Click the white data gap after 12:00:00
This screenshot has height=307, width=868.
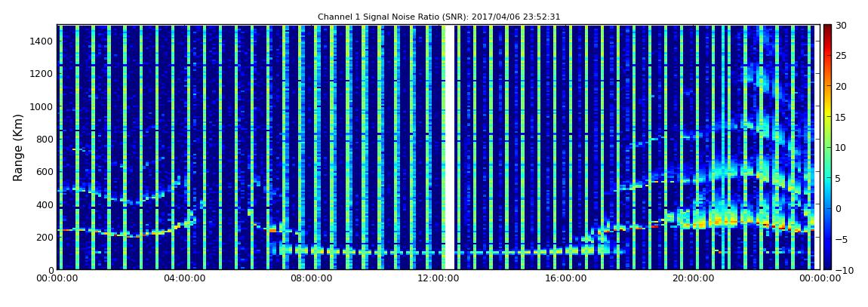450,147
